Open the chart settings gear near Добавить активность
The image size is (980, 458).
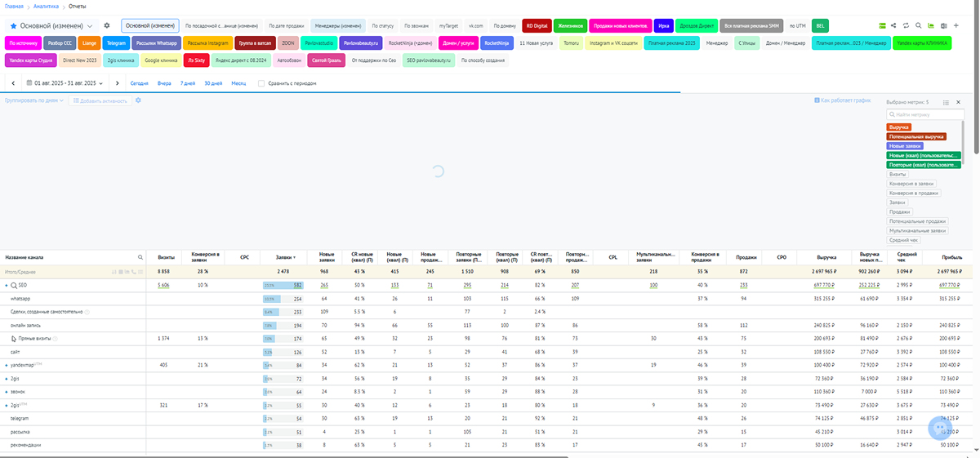coord(138,100)
